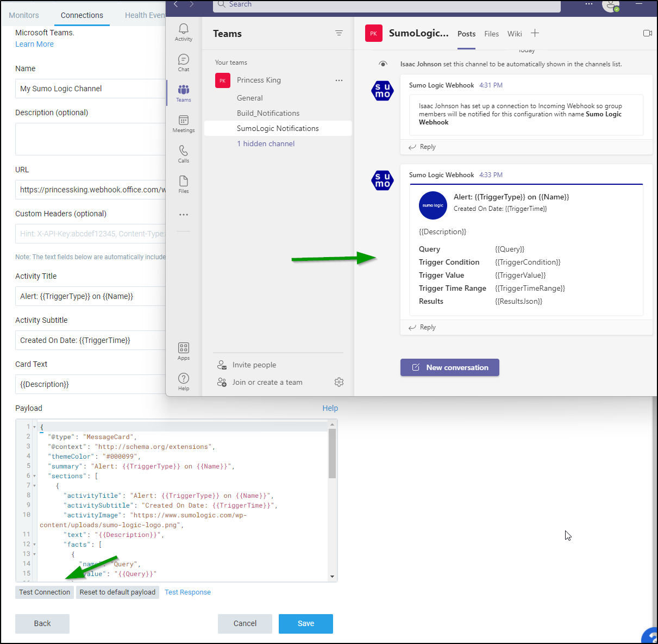Go forward using Teams forward arrow
This screenshot has width=658, height=644.
pos(191,4)
